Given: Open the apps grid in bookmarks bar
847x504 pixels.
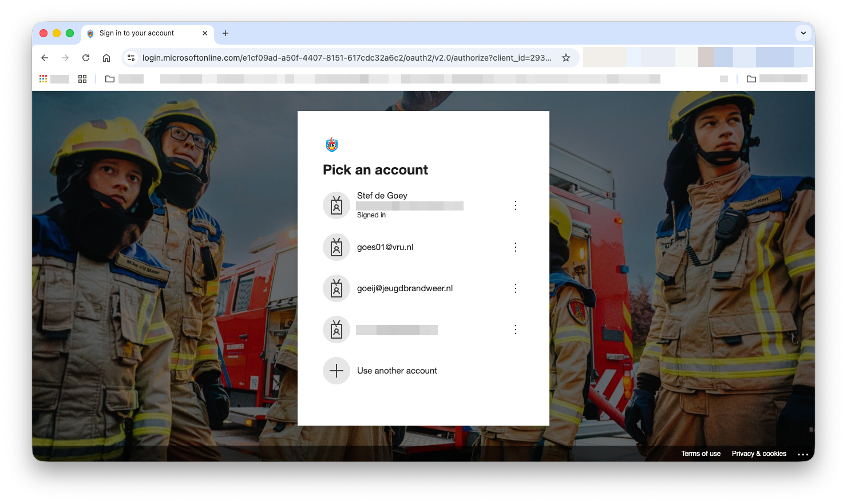Looking at the screenshot, I should pos(43,79).
